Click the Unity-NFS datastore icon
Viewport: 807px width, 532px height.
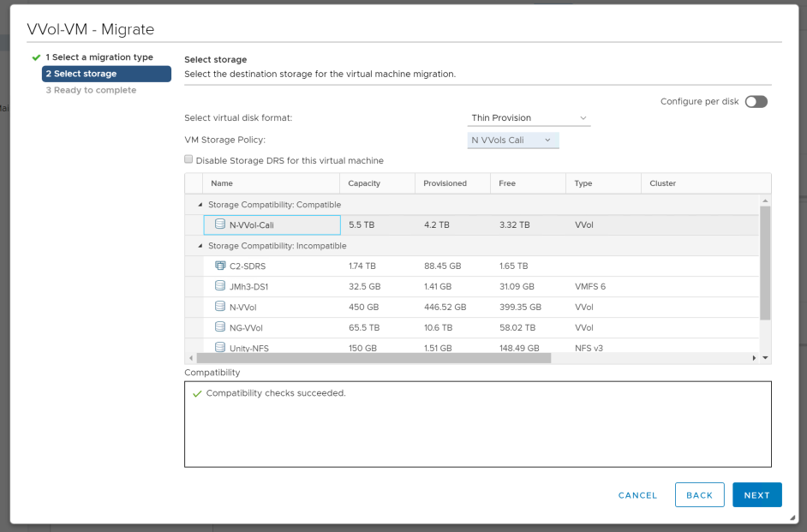click(220, 348)
